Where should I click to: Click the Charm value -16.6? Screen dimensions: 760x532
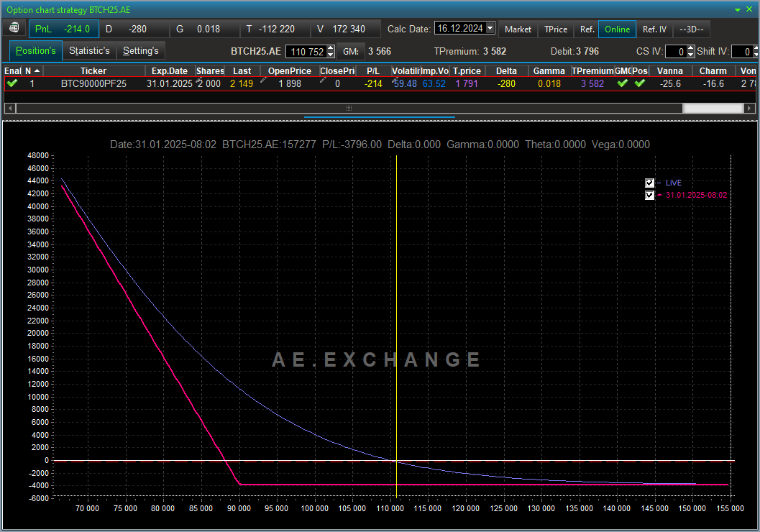coord(713,83)
